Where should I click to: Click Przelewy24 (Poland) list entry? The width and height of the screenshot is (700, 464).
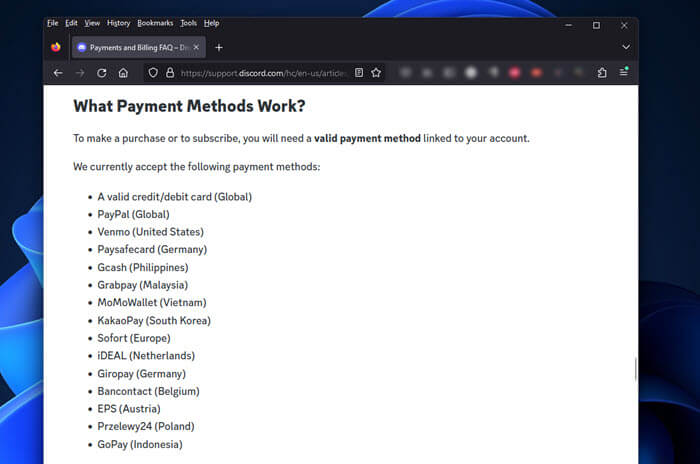coord(146,426)
